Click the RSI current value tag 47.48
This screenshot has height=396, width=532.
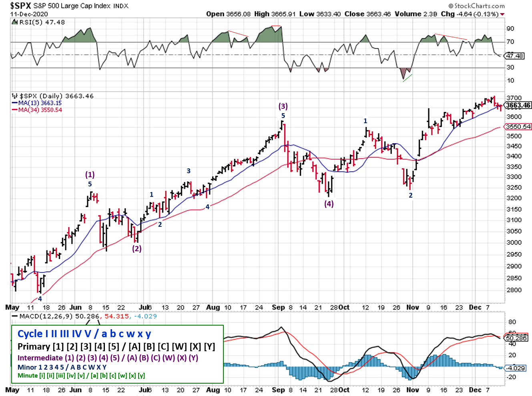pyautogui.click(x=515, y=56)
